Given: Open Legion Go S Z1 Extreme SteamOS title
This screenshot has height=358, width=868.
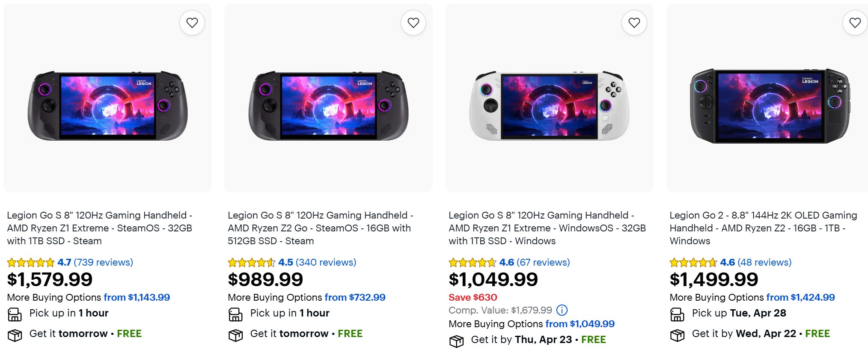Looking at the screenshot, I should click(99, 228).
